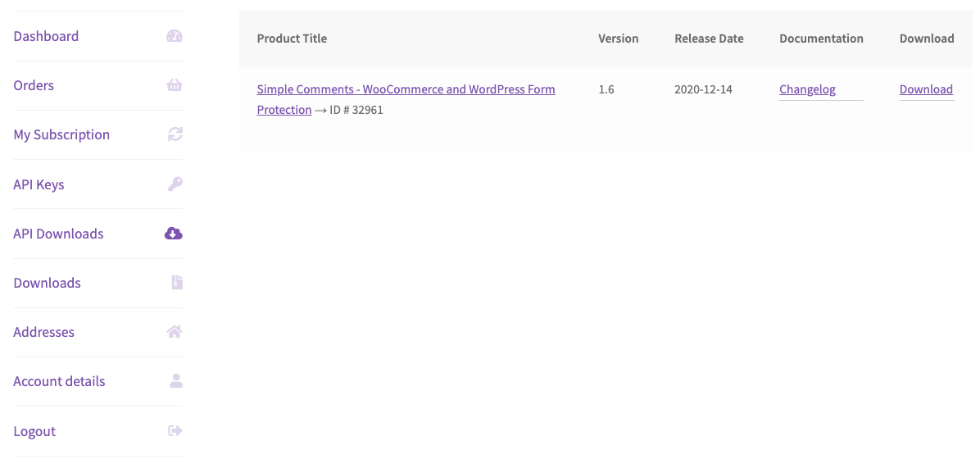View the Changelog documentation link
The width and height of the screenshot is (980, 468).
807,89
